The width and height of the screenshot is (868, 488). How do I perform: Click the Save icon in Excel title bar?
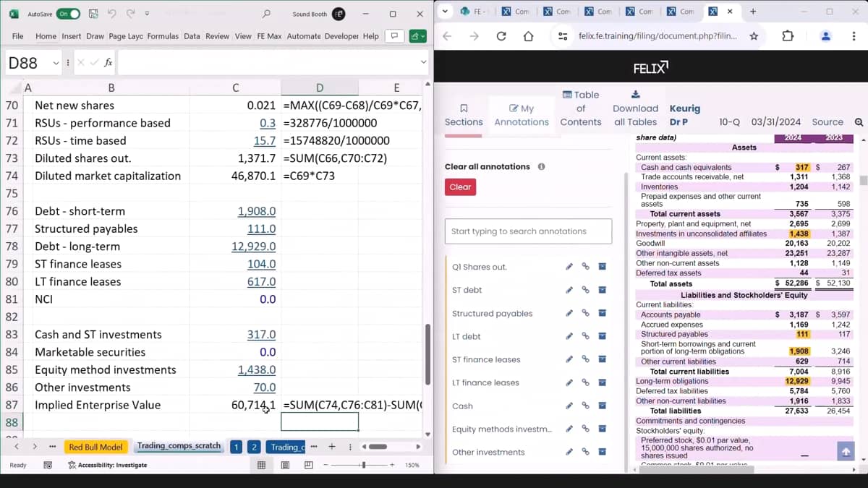[x=93, y=14]
